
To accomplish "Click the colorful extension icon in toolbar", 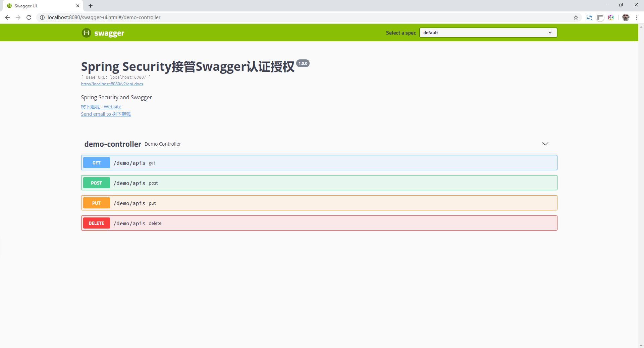I will (611, 17).
